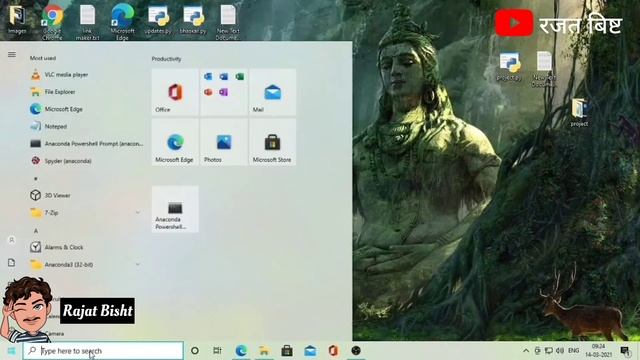The height and width of the screenshot is (360, 640).
Task: Click the Productivity group heading
Action: coord(166,59)
